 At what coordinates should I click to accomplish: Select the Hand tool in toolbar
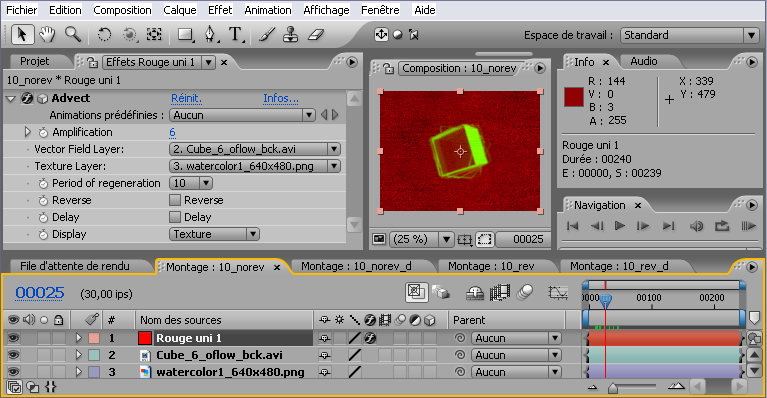(47, 34)
